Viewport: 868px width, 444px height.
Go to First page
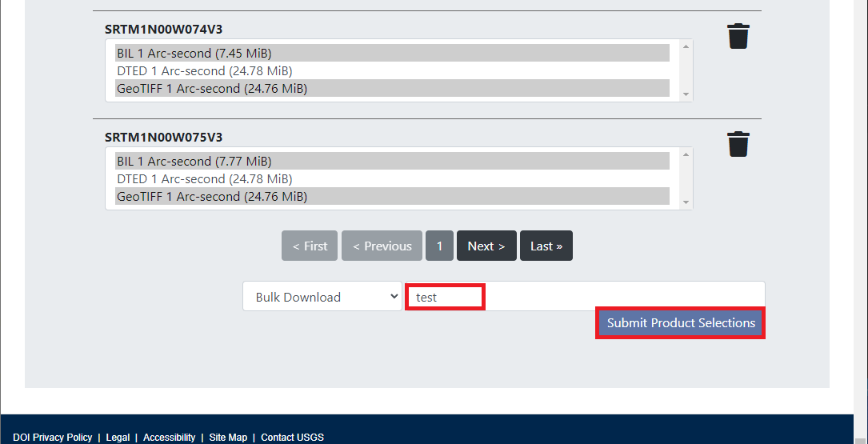coord(310,246)
